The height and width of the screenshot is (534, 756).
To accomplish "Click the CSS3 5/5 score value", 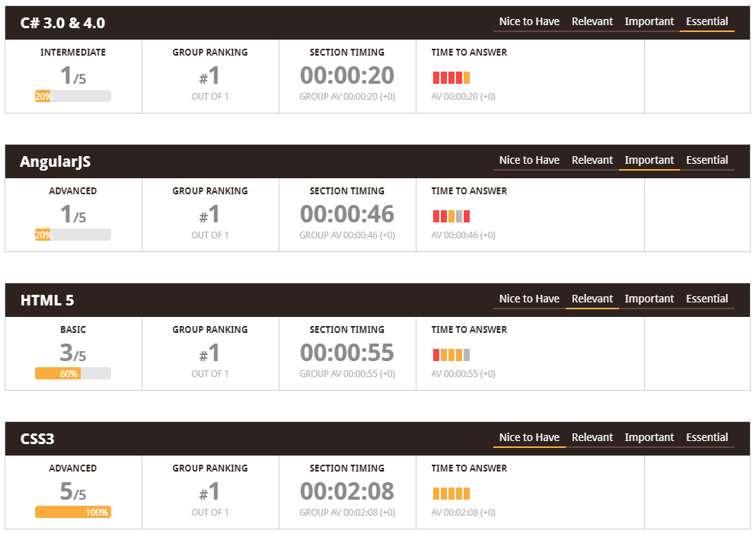I will click(73, 491).
